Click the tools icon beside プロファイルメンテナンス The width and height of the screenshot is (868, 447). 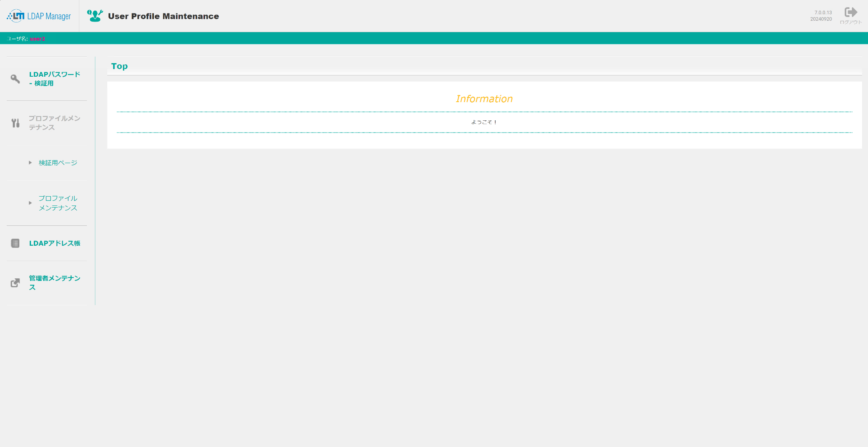16,123
